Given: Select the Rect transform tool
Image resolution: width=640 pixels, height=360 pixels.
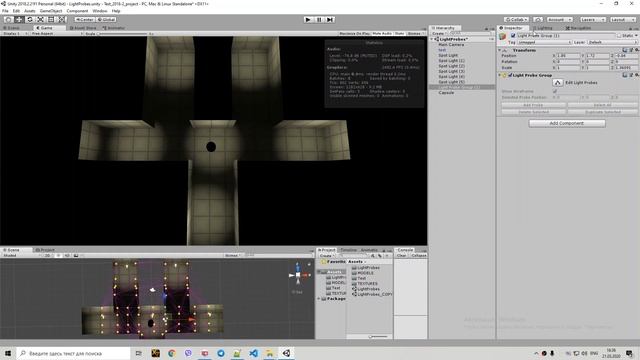Looking at the screenshot, I should 51,20.
